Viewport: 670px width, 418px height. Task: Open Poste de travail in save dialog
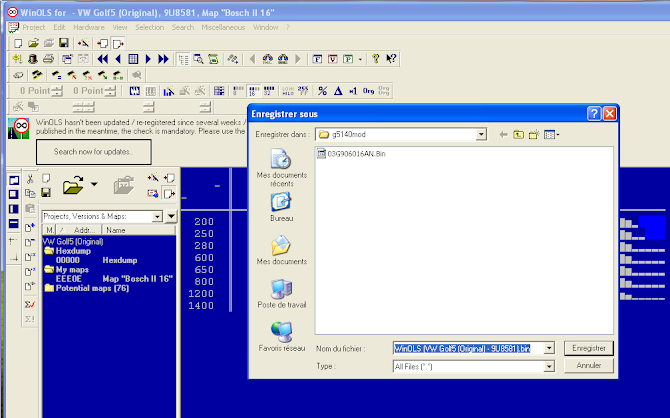(x=282, y=294)
